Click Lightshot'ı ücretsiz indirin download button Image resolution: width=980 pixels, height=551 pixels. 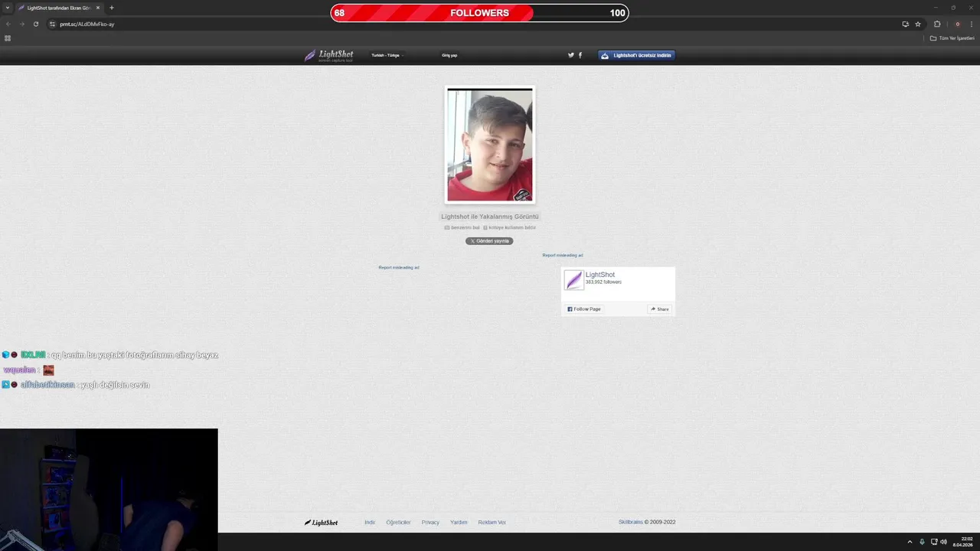point(636,55)
